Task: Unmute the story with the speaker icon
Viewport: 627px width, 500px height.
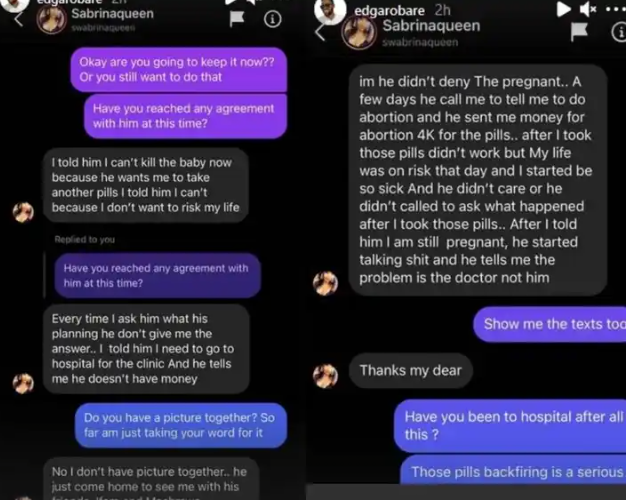Action: [x=588, y=9]
